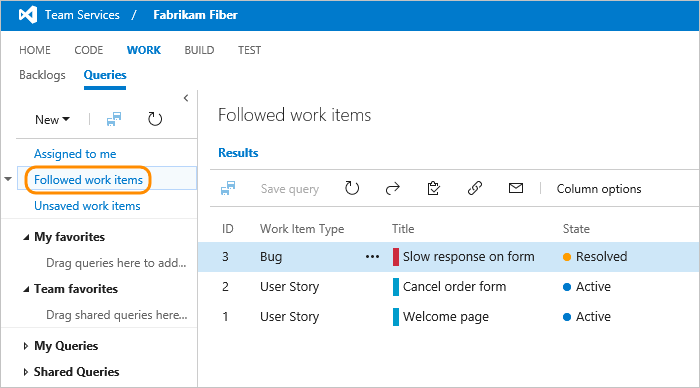Click the redo arrow icon in results toolbar
Viewport: 700px width, 388px height.
coord(392,189)
